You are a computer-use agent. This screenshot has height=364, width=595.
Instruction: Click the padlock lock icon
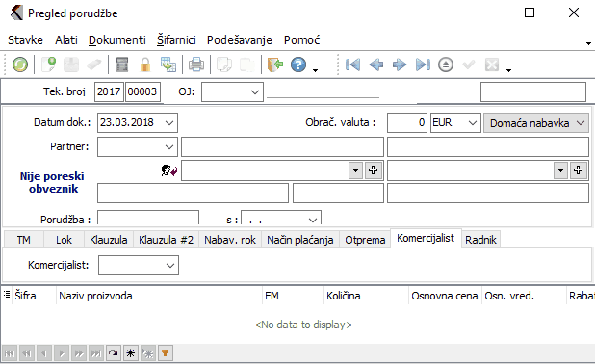pyautogui.click(x=145, y=65)
